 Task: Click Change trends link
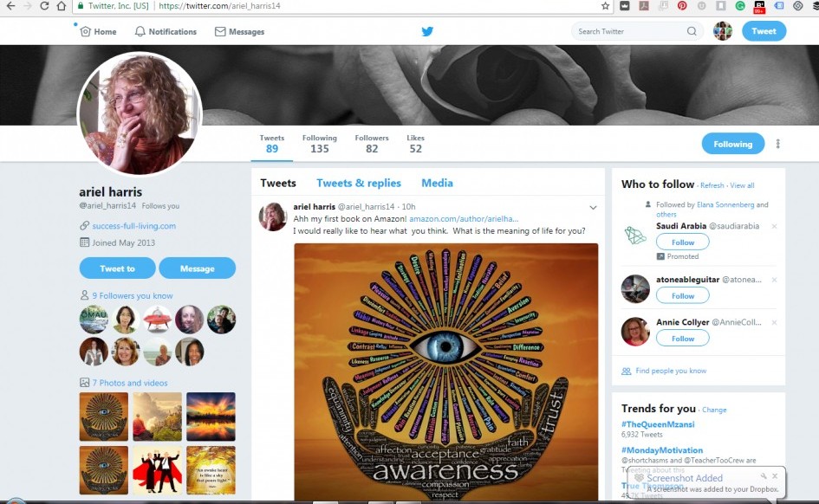[x=714, y=410]
